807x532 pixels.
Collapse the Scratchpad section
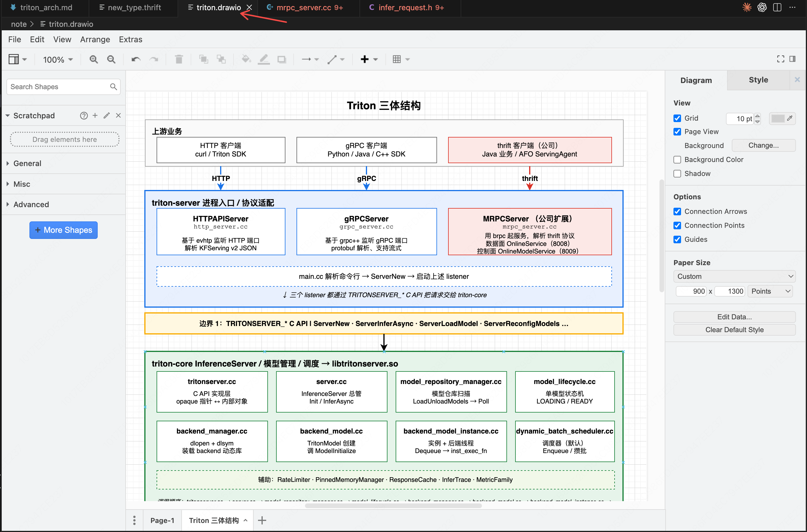point(8,116)
